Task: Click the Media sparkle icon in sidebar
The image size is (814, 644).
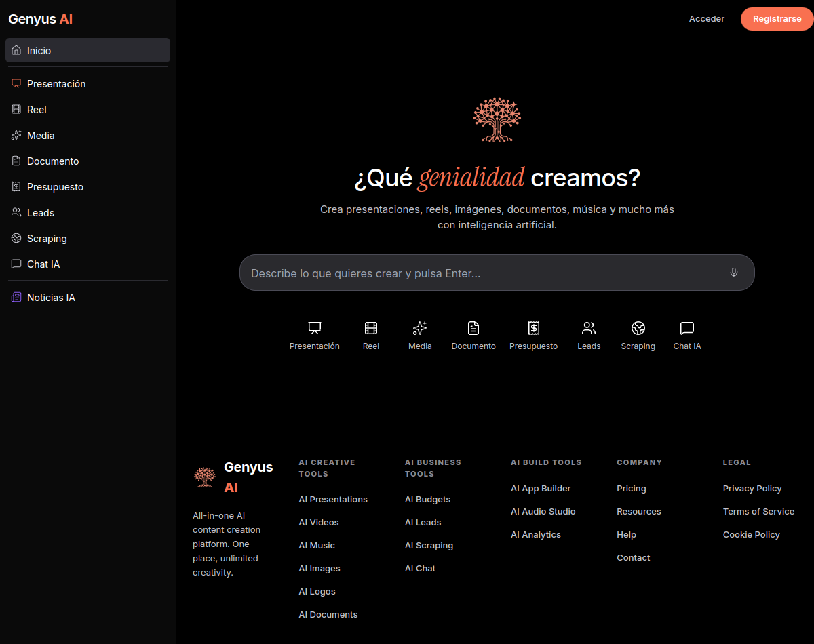Action: 16,136
